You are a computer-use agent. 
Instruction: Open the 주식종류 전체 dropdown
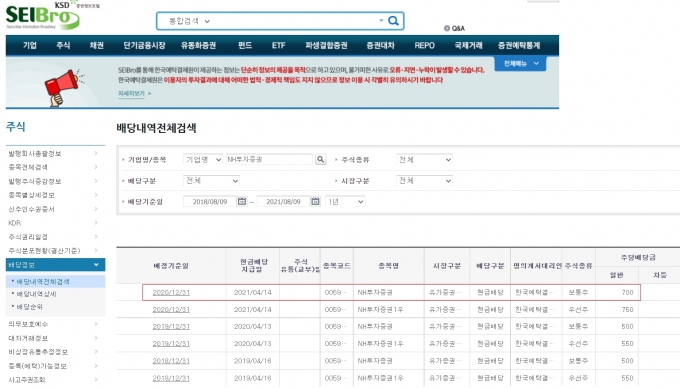[424, 160]
